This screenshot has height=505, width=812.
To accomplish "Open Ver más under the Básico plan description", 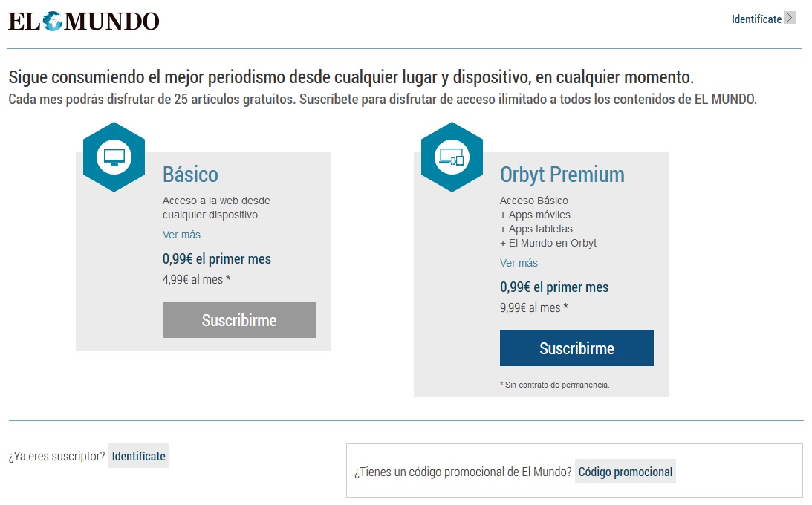I will (181, 233).
